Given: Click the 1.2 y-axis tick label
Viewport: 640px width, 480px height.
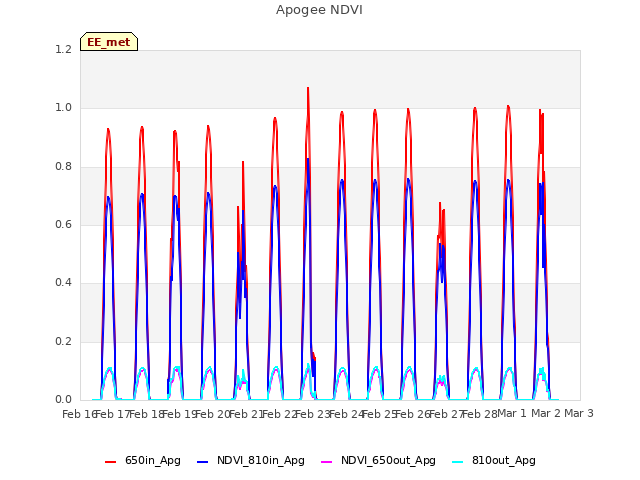Looking at the screenshot, I should tap(63, 49).
